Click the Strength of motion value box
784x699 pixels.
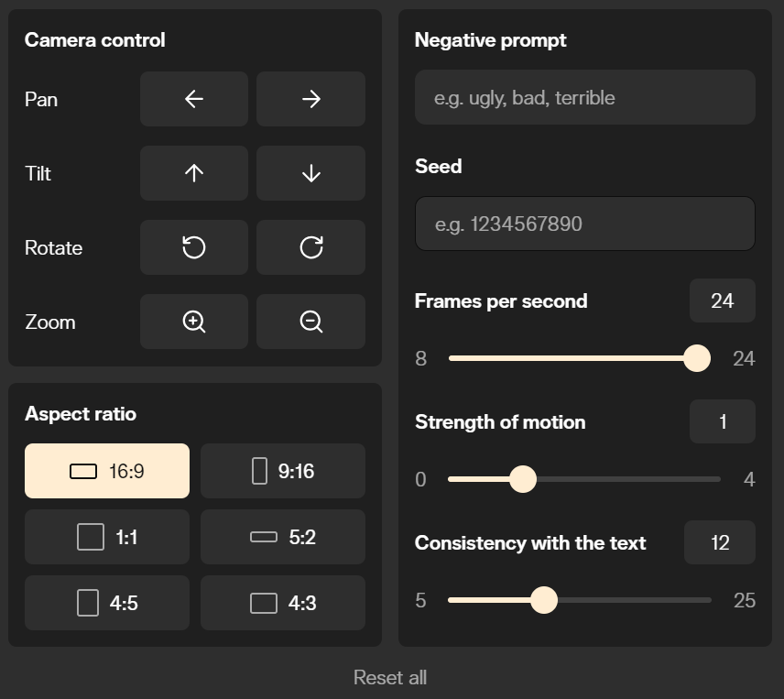point(723,422)
